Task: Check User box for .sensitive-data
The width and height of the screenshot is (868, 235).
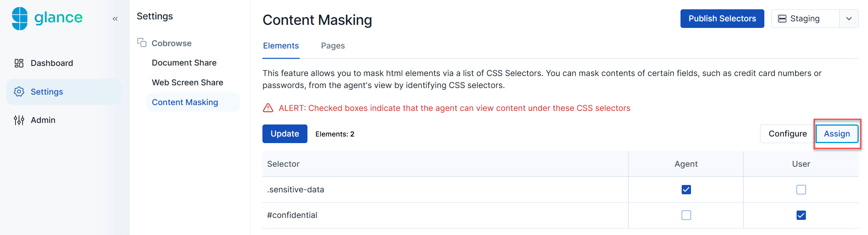Action: click(801, 190)
